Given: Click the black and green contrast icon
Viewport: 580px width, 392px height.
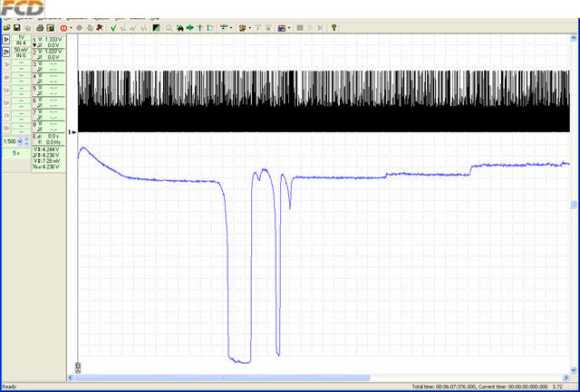Looking at the screenshot, I should click(x=157, y=28).
